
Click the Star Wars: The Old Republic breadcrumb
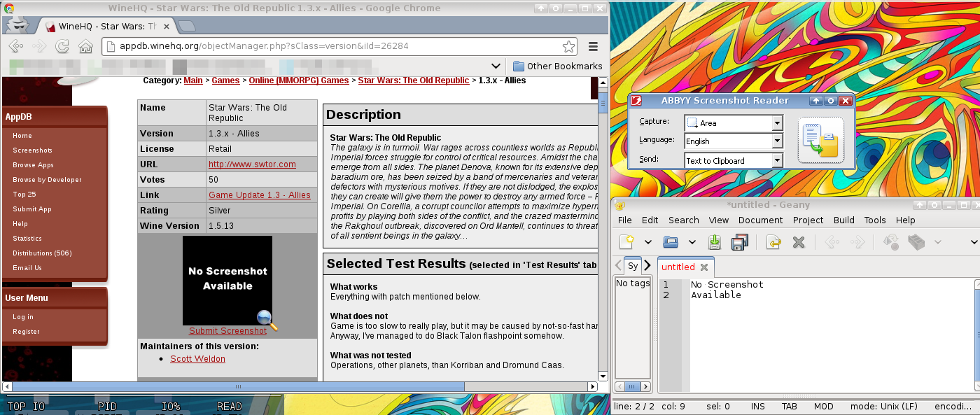(414, 80)
